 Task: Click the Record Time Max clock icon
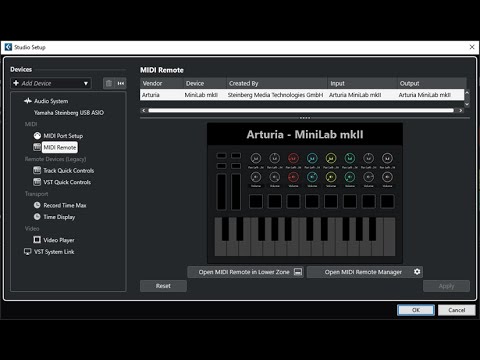[x=37, y=205]
